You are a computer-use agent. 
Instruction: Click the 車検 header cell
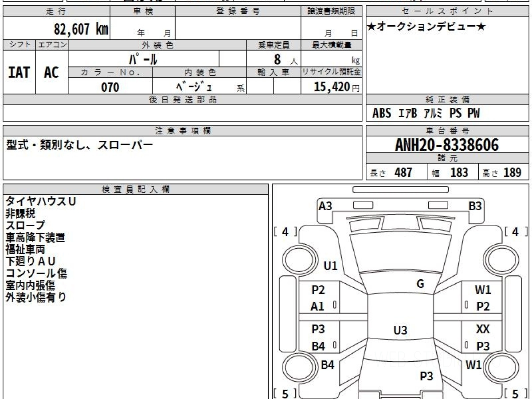pos(142,12)
